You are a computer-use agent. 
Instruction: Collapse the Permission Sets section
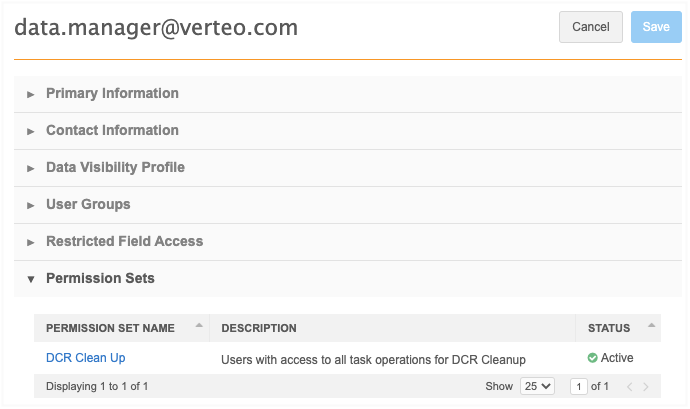(100, 279)
